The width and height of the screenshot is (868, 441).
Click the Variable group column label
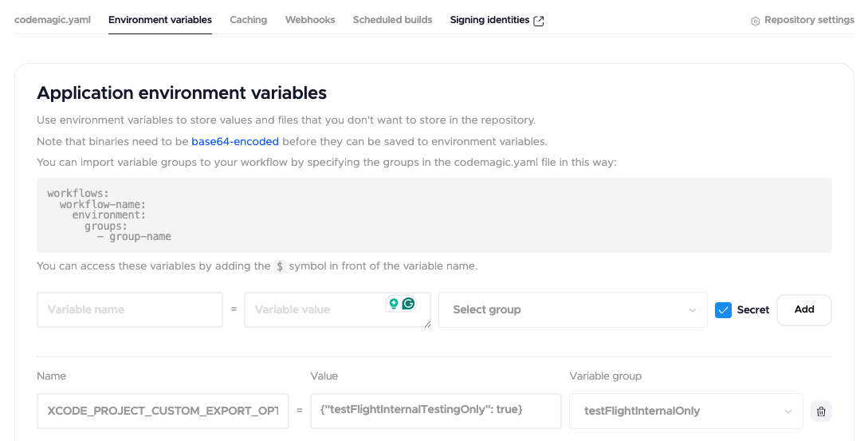tap(606, 376)
